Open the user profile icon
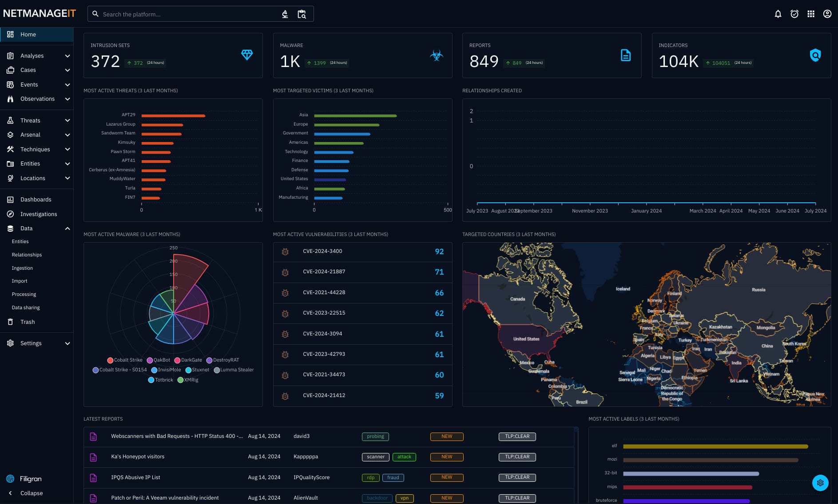 (827, 14)
